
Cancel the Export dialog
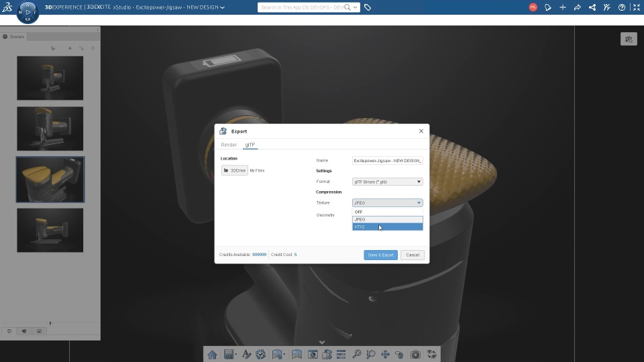tap(413, 255)
